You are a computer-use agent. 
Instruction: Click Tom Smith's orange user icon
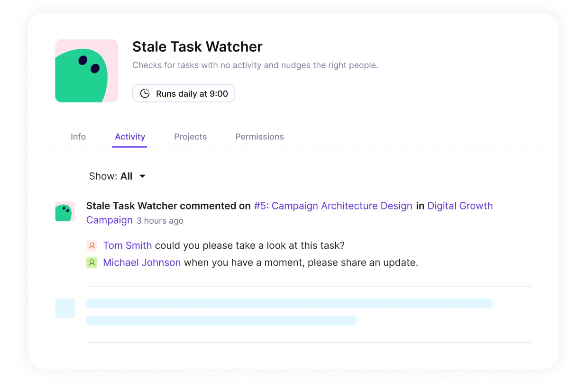coord(92,246)
